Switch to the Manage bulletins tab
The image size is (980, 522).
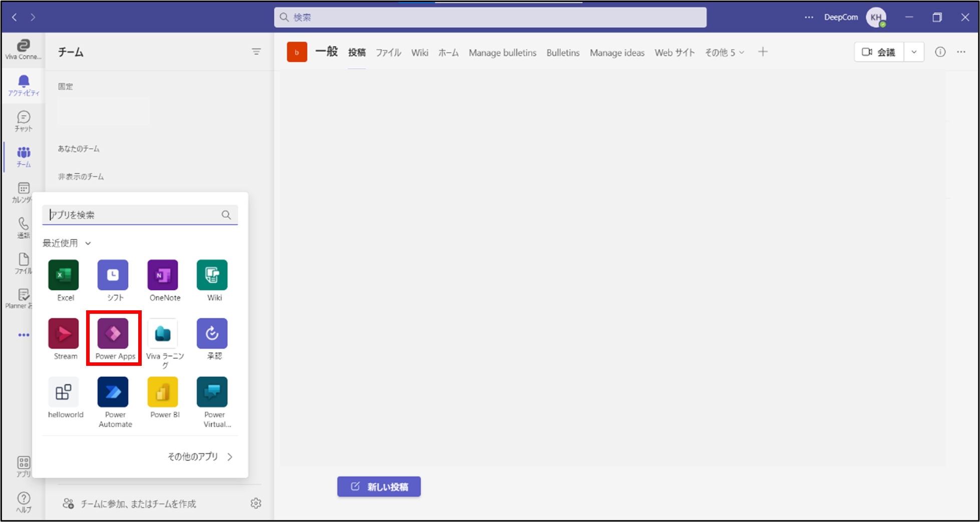tap(502, 53)
